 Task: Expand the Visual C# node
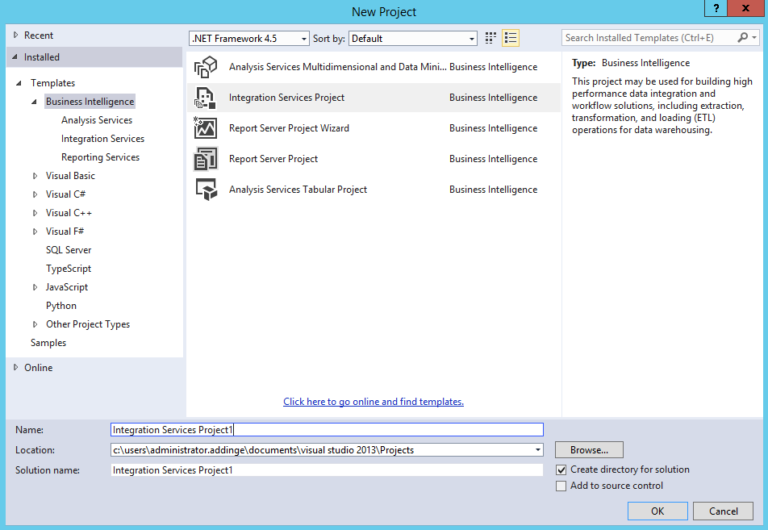point(35,194)
